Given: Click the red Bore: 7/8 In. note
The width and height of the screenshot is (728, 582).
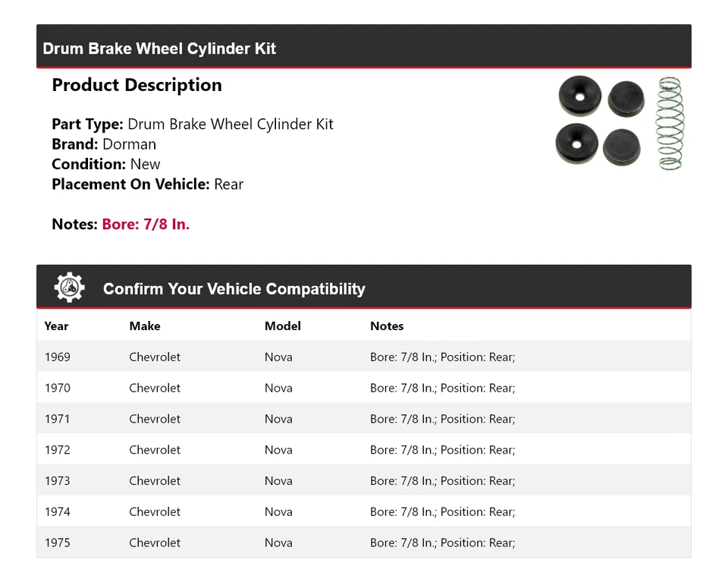Looking at the screenshot, I should (x=146, y=225).
